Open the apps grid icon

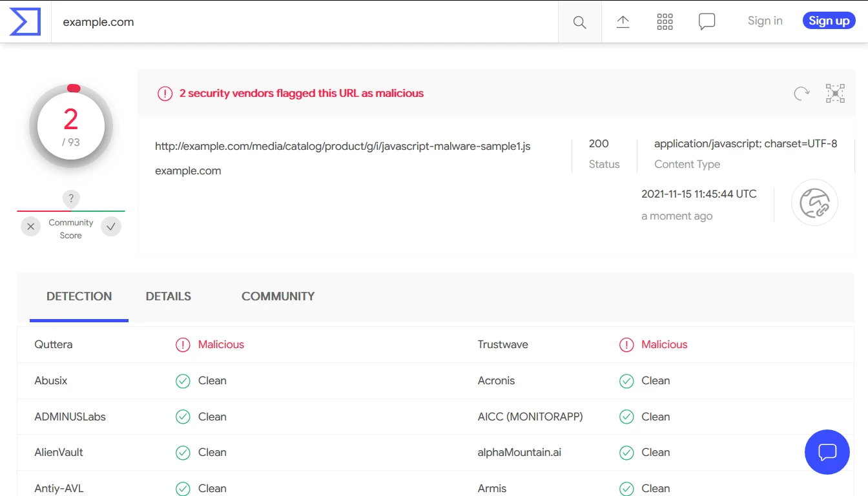coord(665,22)
